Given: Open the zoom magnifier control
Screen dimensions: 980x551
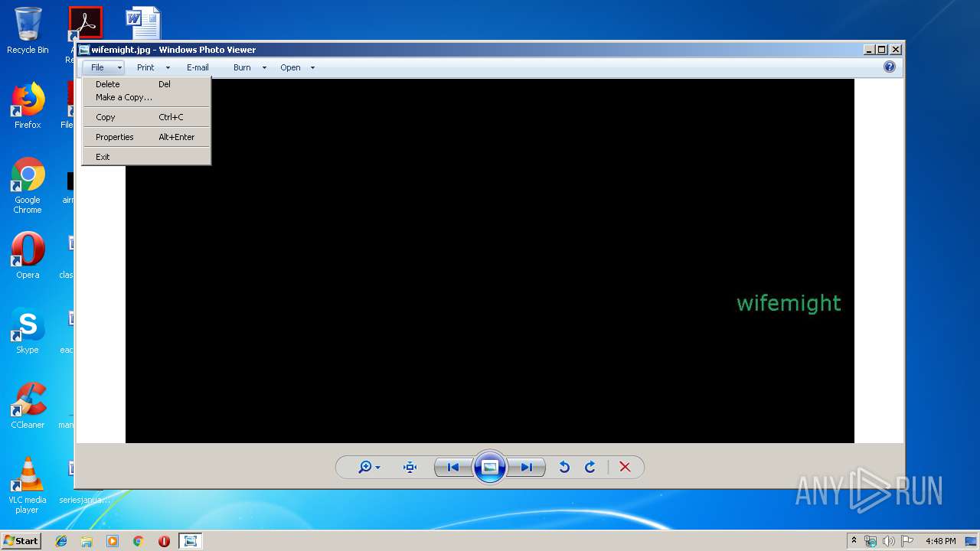Looking at the screenshot, I should tap(365, 467).
